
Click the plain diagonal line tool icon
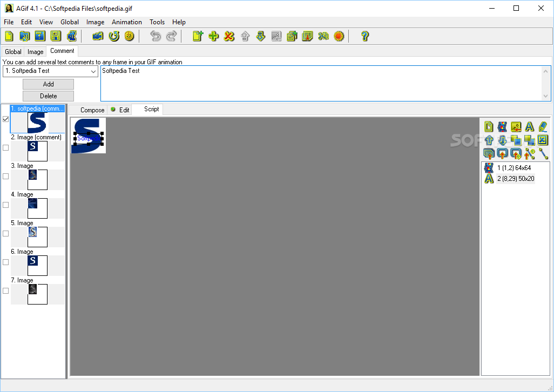point(543,154)
